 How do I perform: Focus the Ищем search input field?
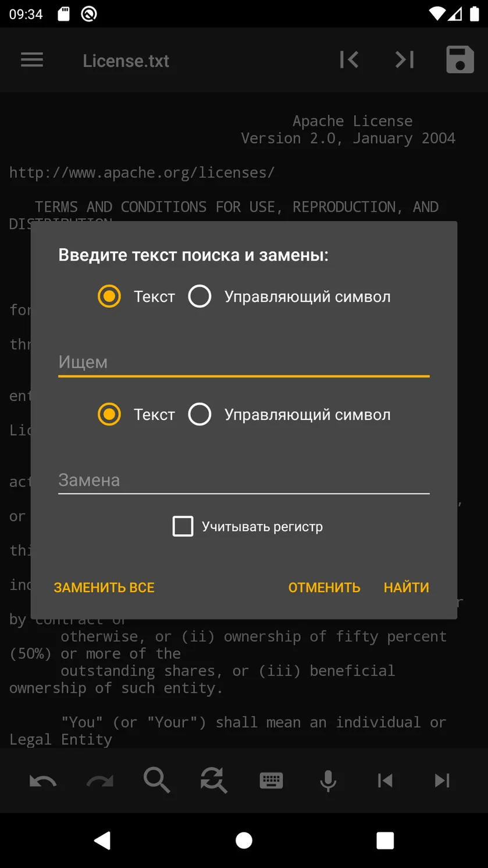point(244,362)
